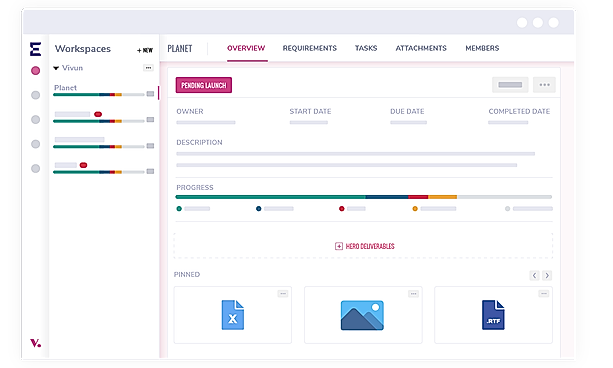
Task: Add a new workspace with + New
Action: pos(145,50)
